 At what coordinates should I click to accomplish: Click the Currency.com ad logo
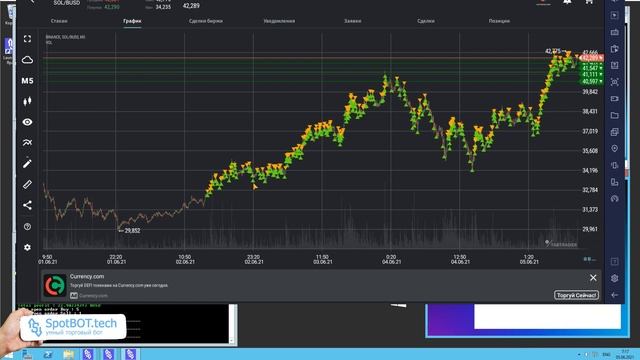(55, 285)
